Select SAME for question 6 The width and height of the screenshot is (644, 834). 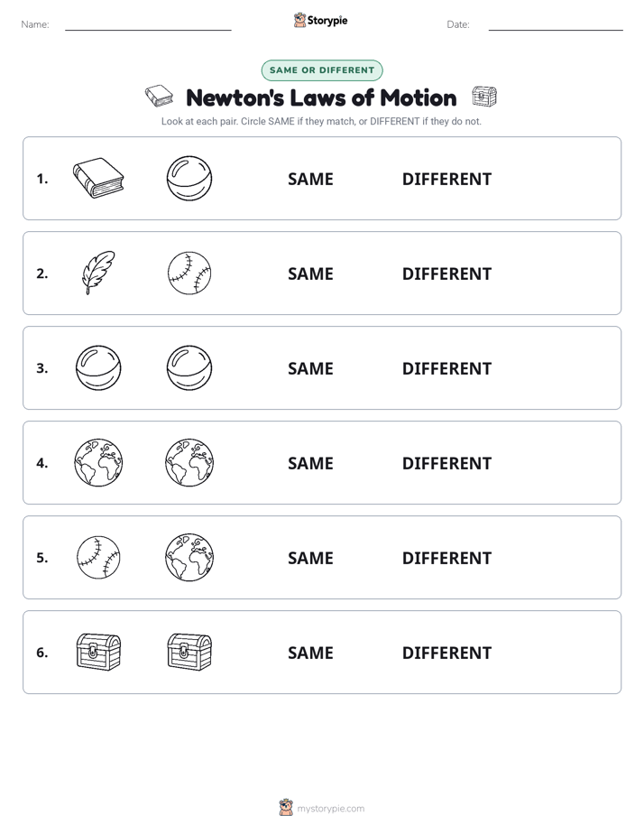(310, 653)
